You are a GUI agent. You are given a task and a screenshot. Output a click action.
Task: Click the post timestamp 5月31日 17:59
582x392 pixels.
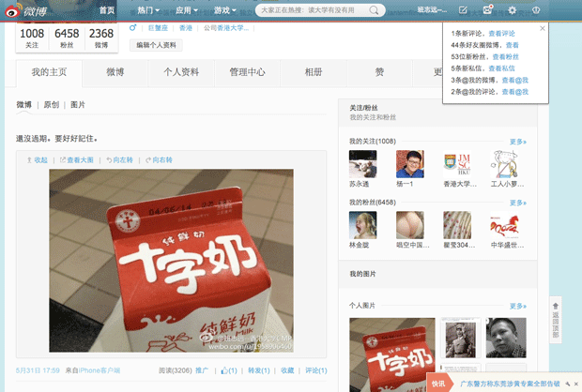pyautogui.click(x=38, y=370)
